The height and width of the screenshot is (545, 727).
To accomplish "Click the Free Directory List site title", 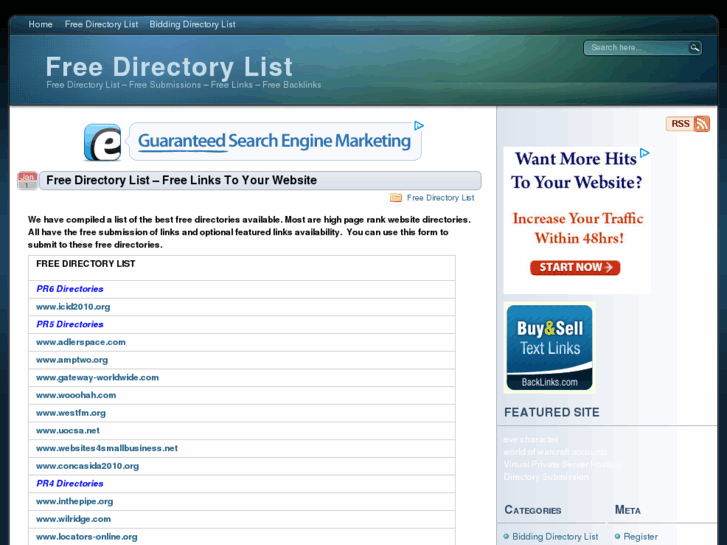I will [x=169, y=67].
